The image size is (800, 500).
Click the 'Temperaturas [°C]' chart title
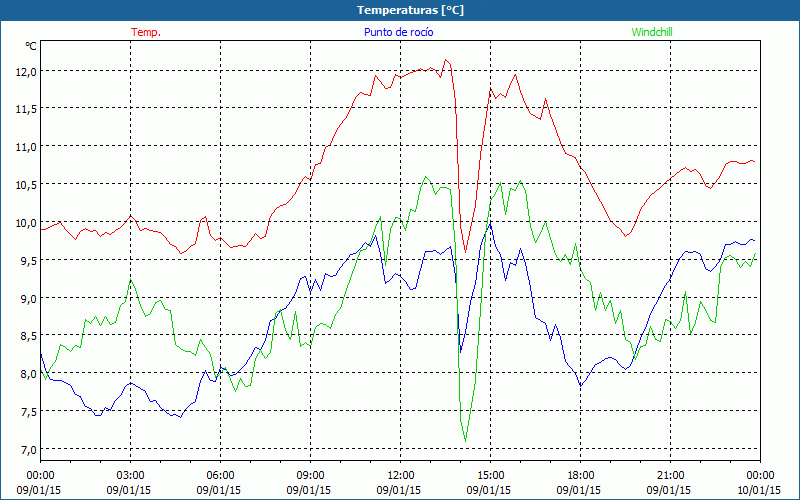click(410, 10)
